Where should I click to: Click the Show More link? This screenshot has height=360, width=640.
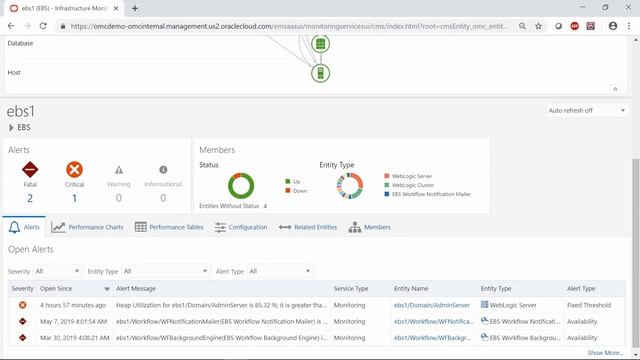[x=605, y=353]
